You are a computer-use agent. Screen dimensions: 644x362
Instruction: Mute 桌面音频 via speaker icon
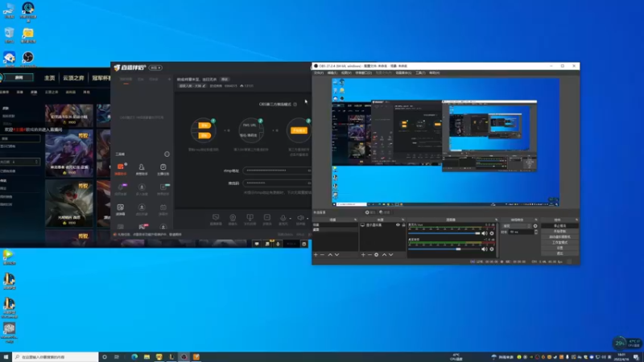coord(485,249)
